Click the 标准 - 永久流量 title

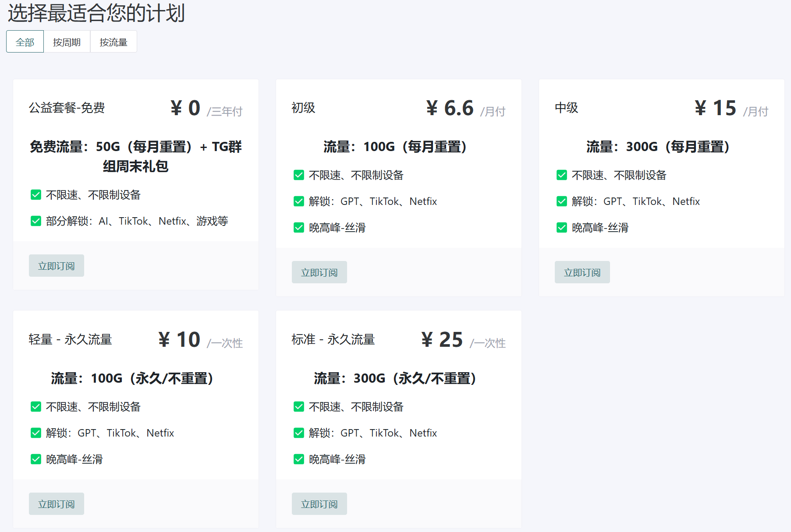click(333, 339)
